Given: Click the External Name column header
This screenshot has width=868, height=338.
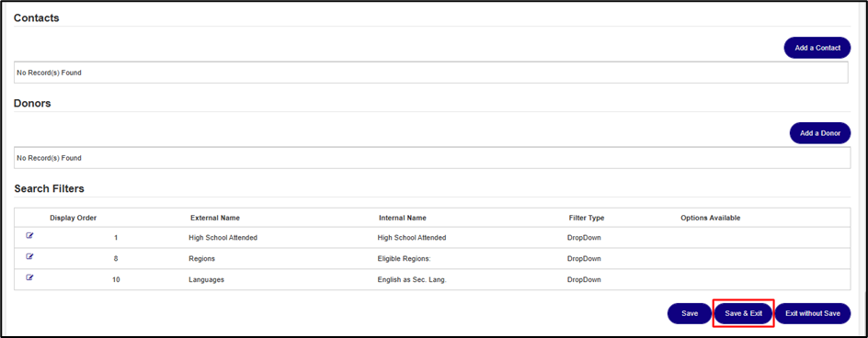Looking at the screenshot, I should [x=215, y=218].
